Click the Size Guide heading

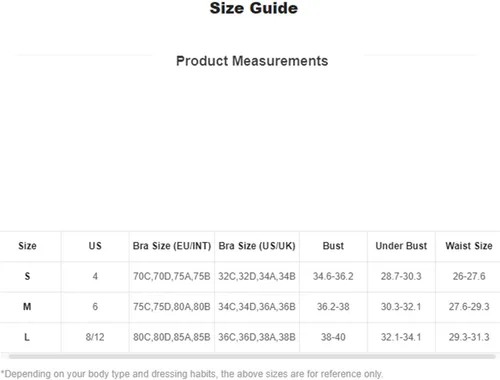(x=254, y=8)
